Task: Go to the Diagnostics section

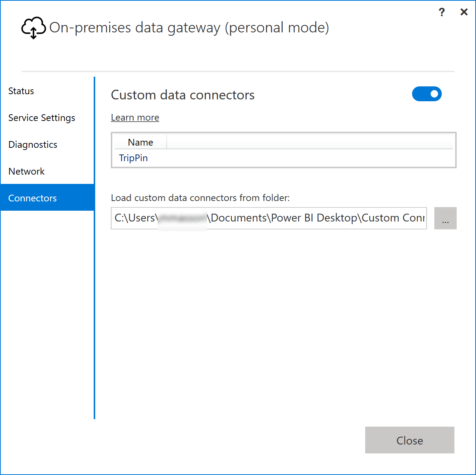Action: pyautogui.click(x=32, y=144)
